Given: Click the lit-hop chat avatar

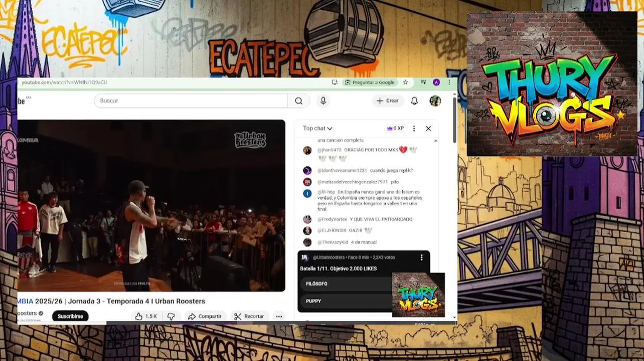Looking at the screenshot, I should [x=307, y=194].
